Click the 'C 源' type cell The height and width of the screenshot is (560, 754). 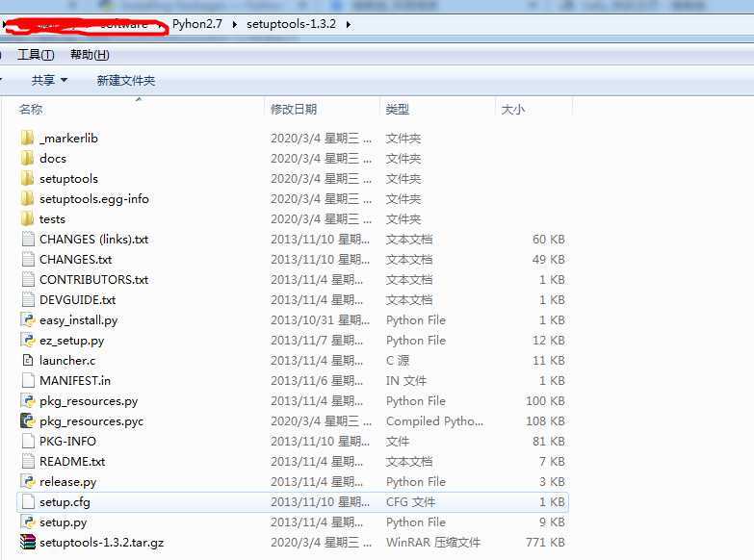[398, 361]
